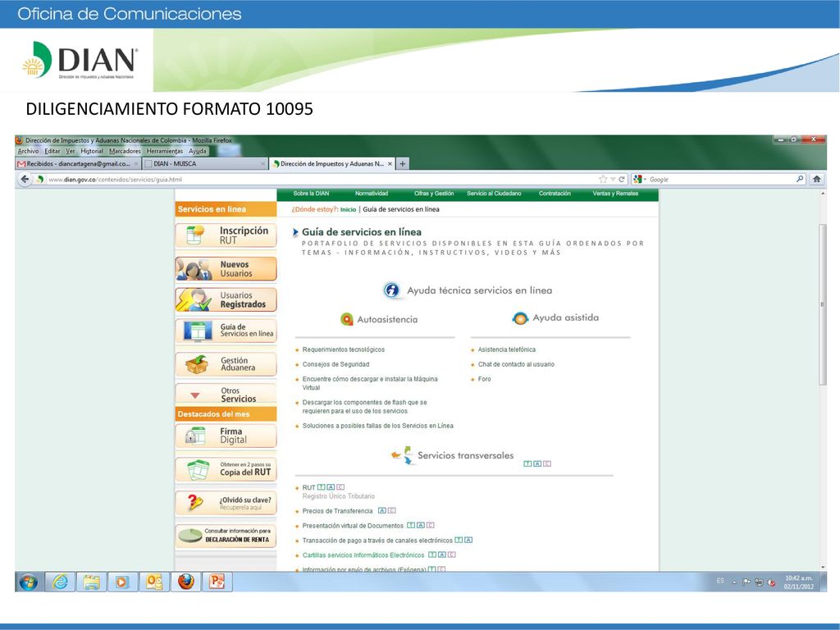
Task: Open Firefox from the taskbar
Action: tap(186, 582)
